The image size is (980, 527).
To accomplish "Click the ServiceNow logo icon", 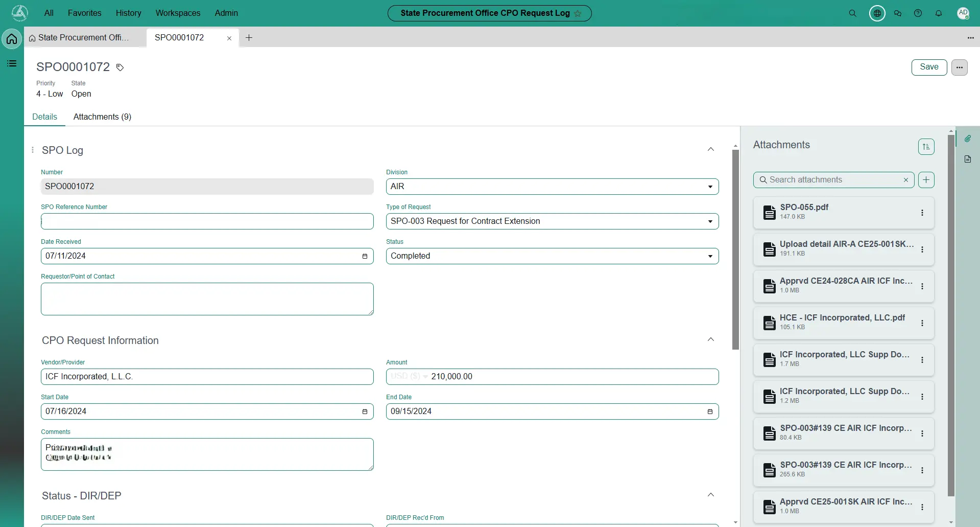I will pos(19,13).
